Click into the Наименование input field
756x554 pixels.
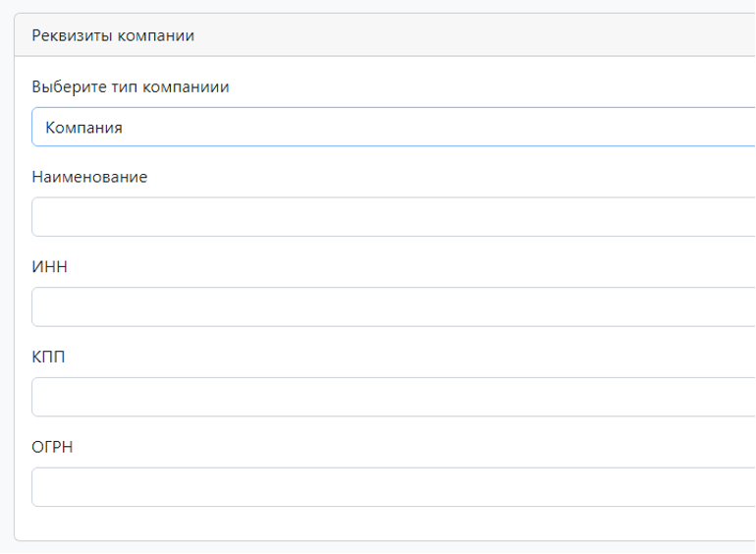coord(393,217)
